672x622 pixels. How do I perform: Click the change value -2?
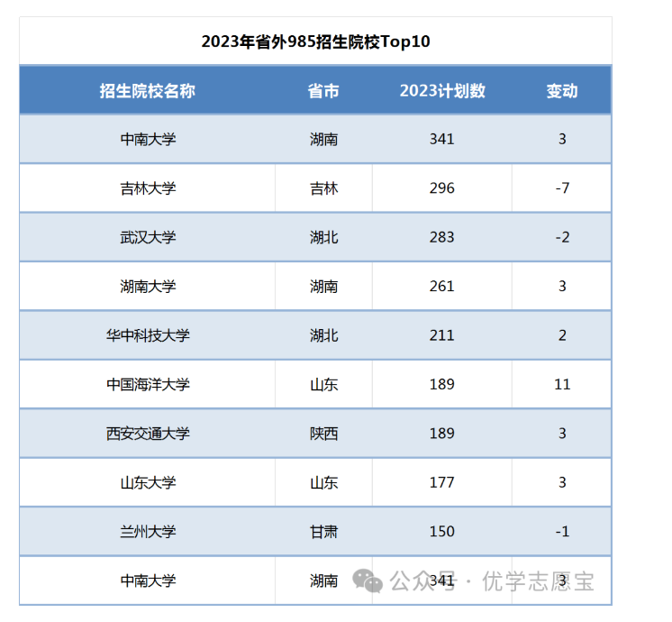pyautogui.click(x=562, y=237)
